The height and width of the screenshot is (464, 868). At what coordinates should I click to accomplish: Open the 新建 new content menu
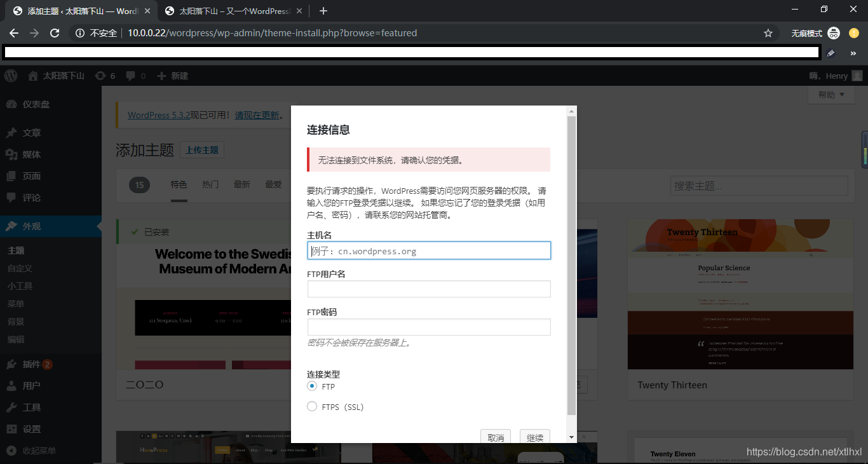(172, 76)
